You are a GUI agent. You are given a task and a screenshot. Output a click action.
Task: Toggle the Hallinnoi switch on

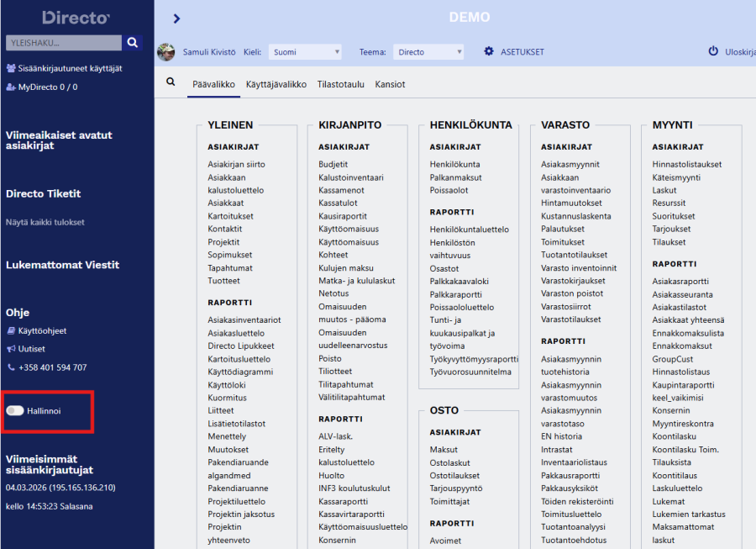15,411
